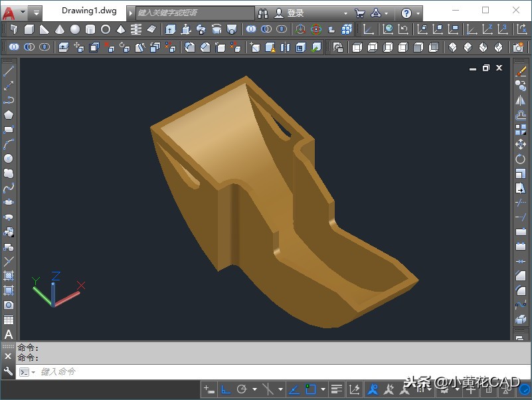532x400 pixels.
Task: Open the AutoCAD application menu
Action: click(x=9, y=12)
